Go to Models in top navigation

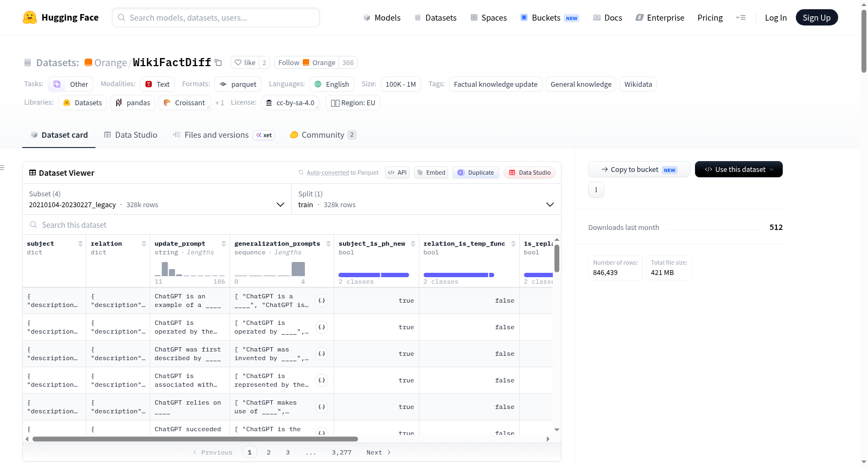[382, 17]
